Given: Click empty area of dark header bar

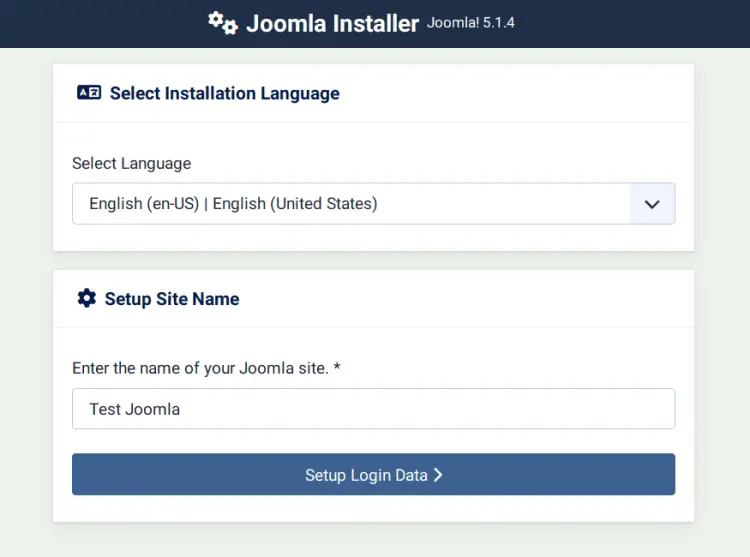Looking at the screenshot, I should (x=640, y=24).
